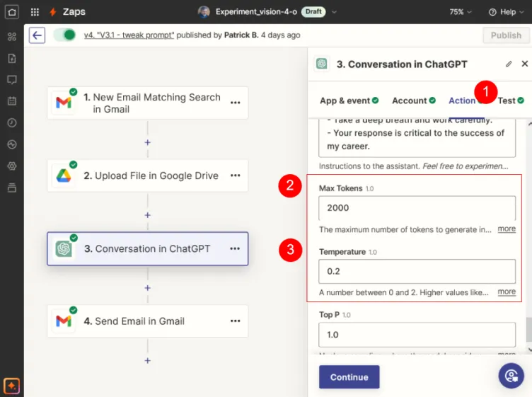Go back using the arrow button
The width and height of the screenshot is (532, 397).
pos(37,35)
